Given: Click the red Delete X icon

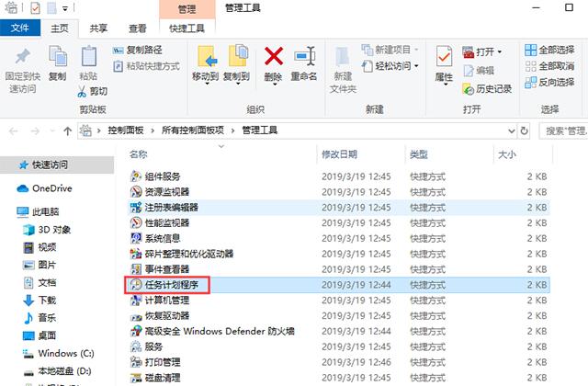Looking at the screenshot, I should point(274,56).
